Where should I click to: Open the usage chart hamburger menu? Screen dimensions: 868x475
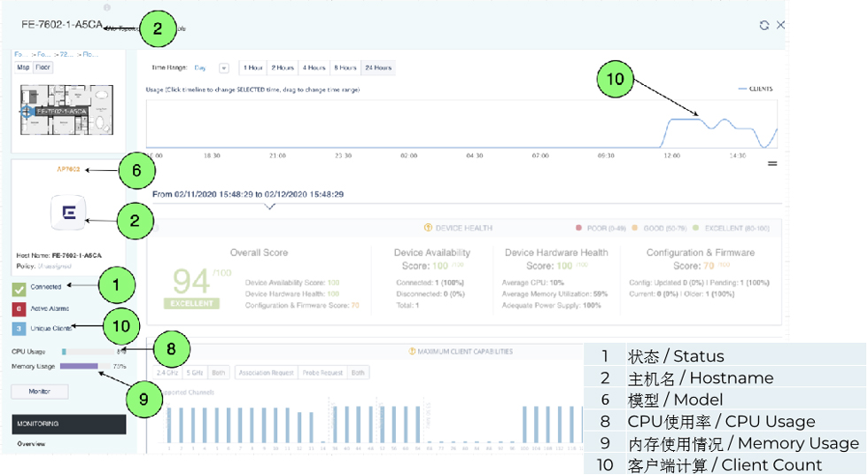coord(772,163)
